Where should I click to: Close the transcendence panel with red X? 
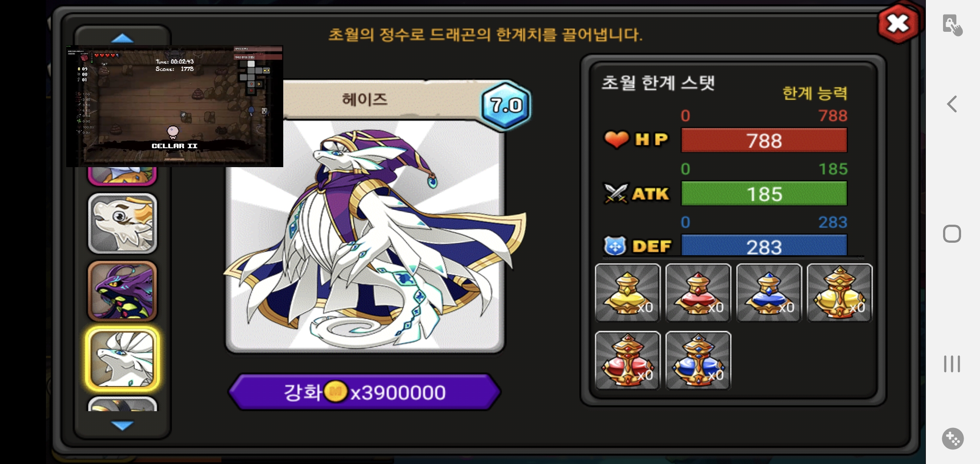coord(898,24)
